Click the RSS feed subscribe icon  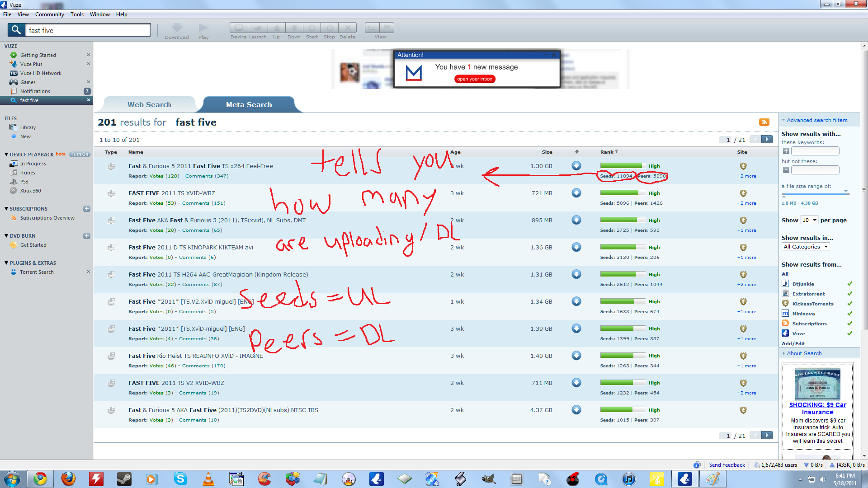pos(764,122)
